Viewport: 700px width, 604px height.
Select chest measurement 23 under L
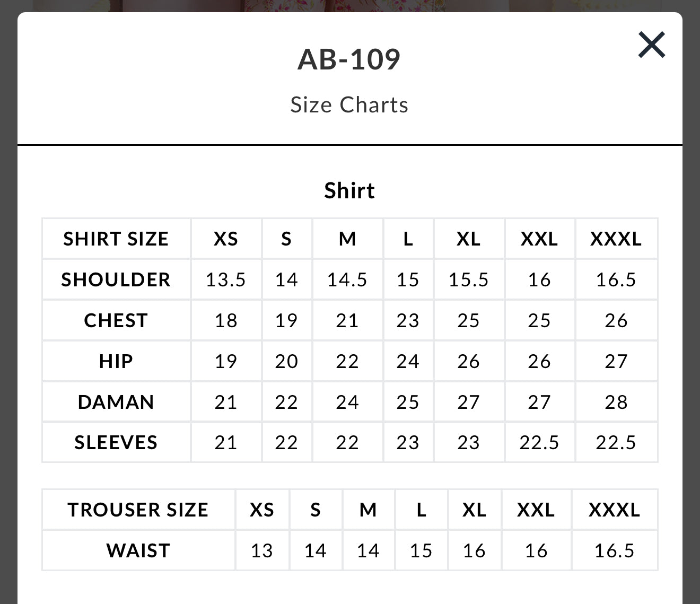[x=408, y=320]
